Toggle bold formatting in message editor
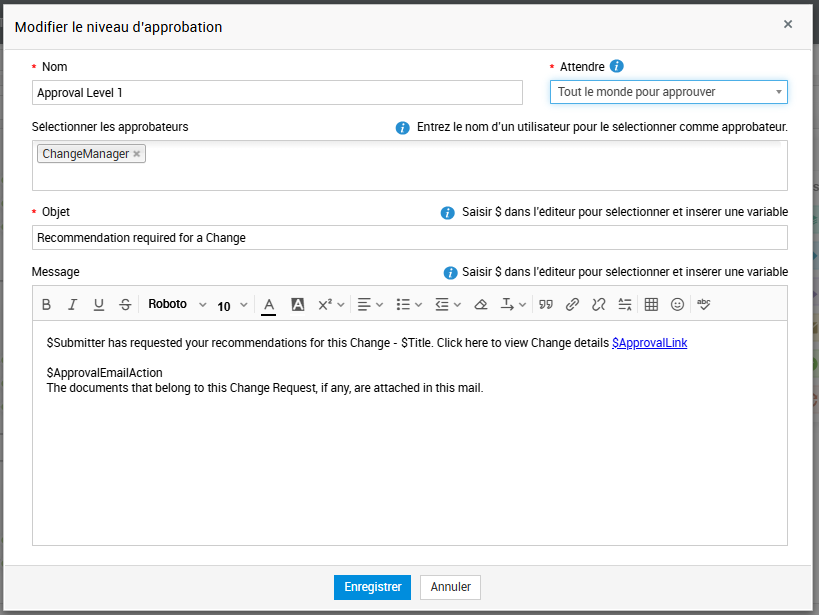 point(46,305)
